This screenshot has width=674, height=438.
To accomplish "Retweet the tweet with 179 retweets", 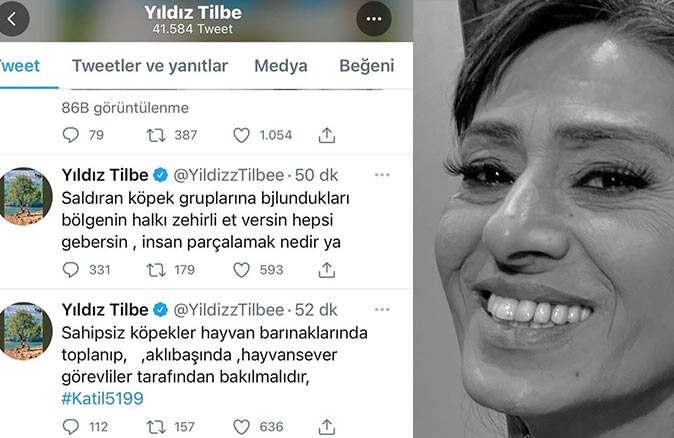I will [x=156, y=270].
